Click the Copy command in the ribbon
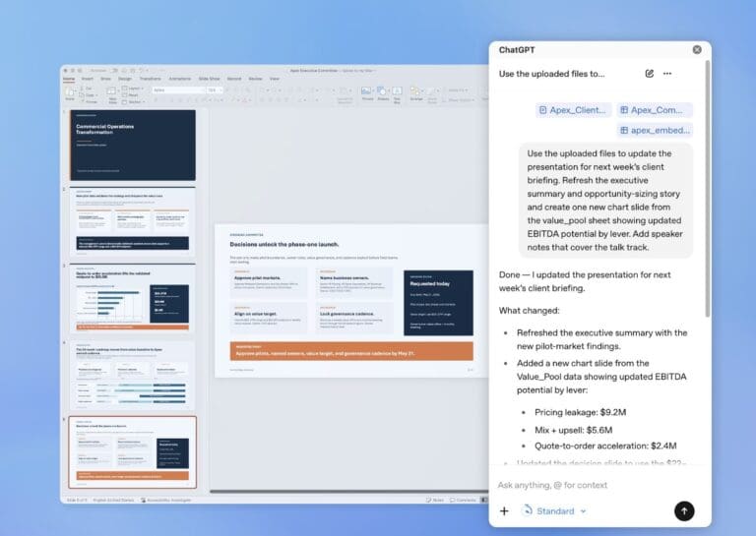 (89, 95)
